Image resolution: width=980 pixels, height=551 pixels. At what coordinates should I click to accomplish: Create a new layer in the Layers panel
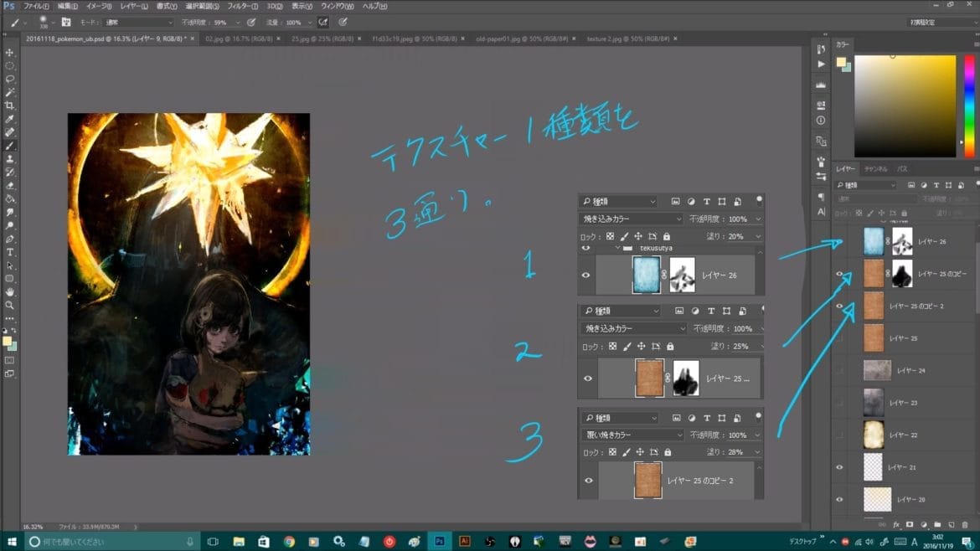coord(952,524)
